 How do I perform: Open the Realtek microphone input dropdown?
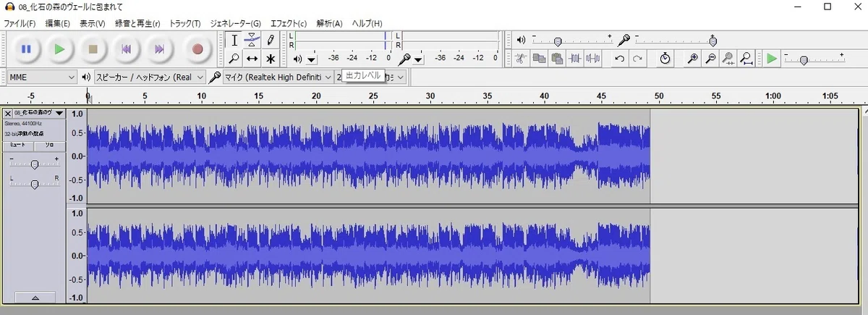pos(278,77)
